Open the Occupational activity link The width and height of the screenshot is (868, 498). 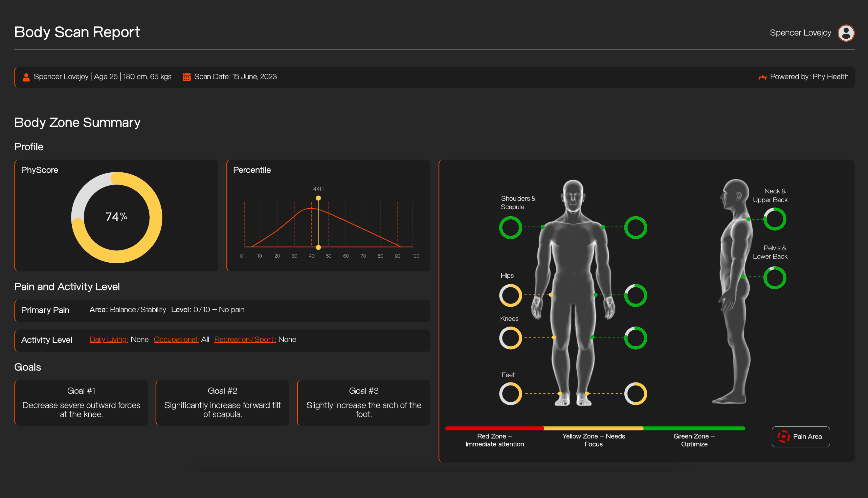coord(176,339)
